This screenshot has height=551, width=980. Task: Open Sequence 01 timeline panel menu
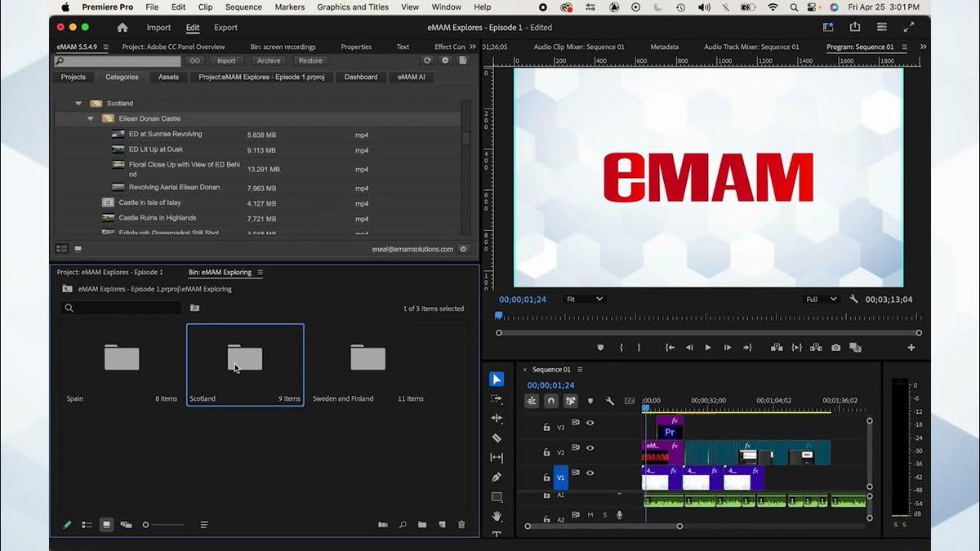(x=579, y=370)
